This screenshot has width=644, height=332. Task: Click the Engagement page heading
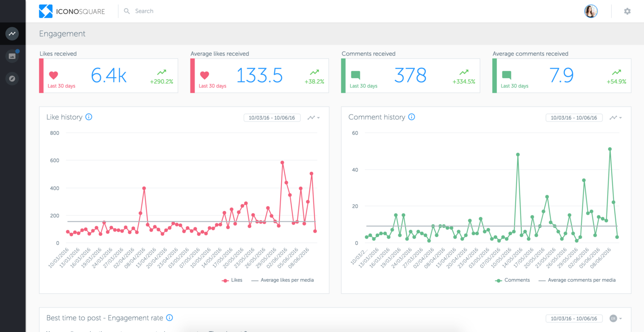click(62, 34)
